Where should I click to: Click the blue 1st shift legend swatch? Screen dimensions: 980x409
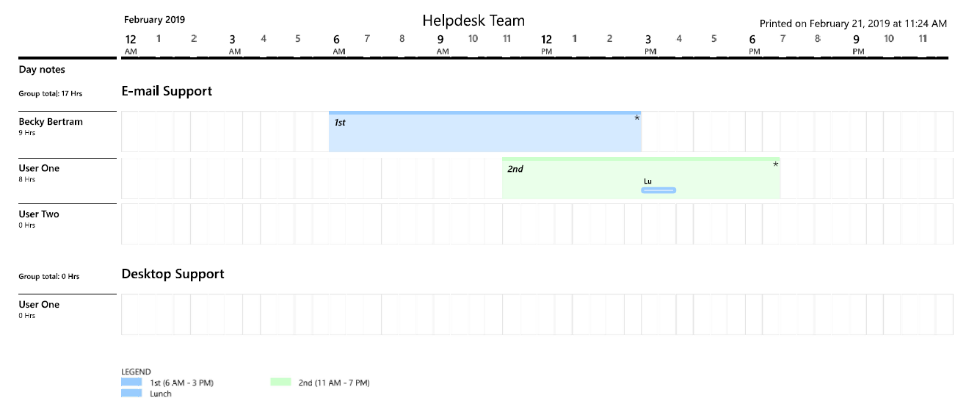[x=131, y=383]
